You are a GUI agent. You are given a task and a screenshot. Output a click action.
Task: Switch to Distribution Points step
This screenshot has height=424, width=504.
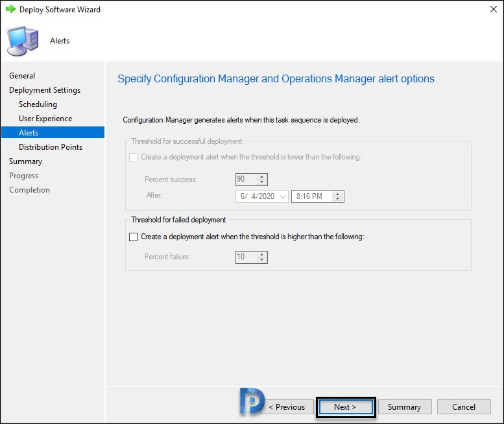click(x=51, y=147)
